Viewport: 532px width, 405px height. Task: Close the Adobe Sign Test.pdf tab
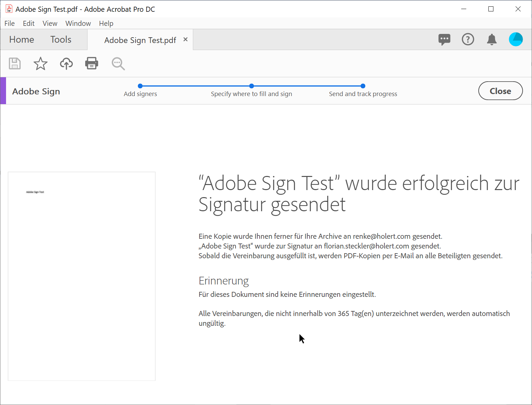pyautogui.click(x=185, y=40)
